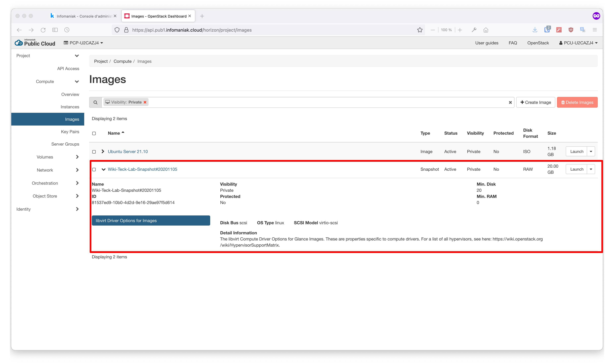Go to Key Pairs in sidebar
Image resolution: width=614 pixels, height=364 pixels.
70,132
